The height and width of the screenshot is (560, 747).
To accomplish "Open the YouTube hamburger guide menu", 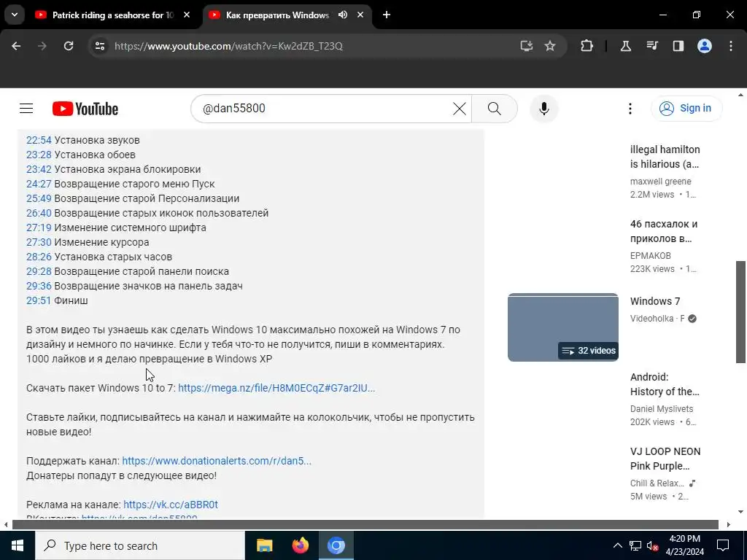I will 26,109.
